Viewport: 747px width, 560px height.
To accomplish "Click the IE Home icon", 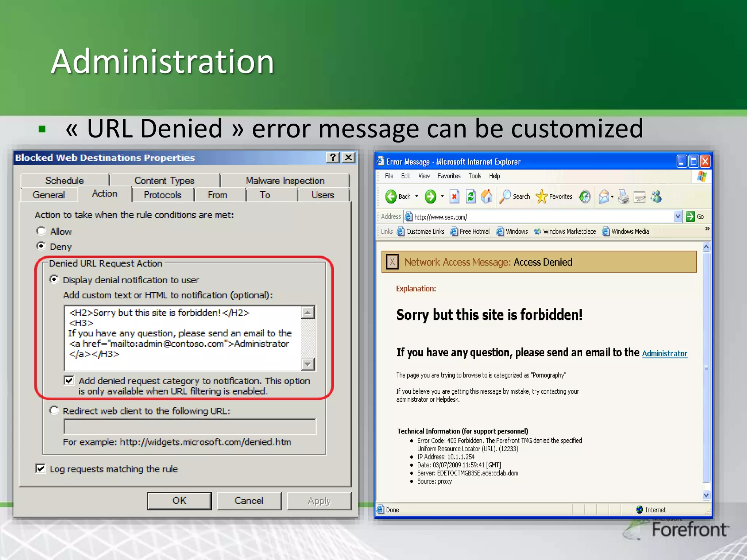I will coord(487,197).
